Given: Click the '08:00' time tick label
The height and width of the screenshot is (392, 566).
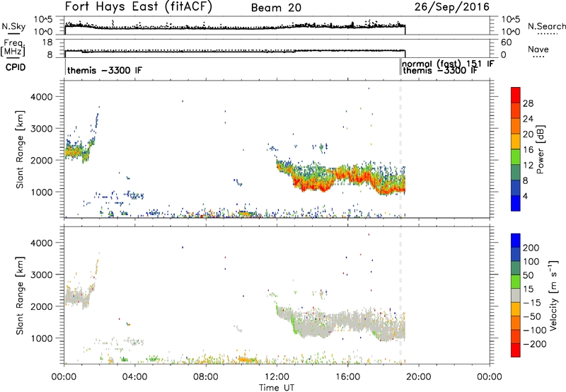Looking at the screenshot, I should tap(206, 377).
